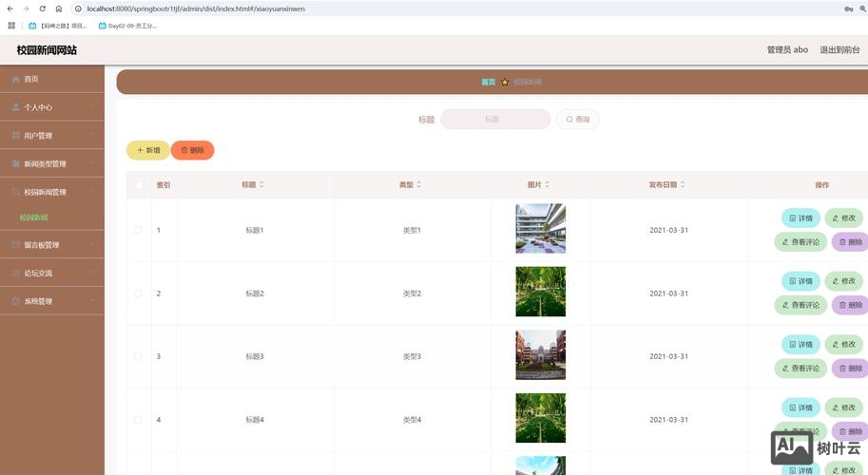868x475 pixels.
Task: Open 详情 for row 标题2
Action: click(x=801, y=281)
